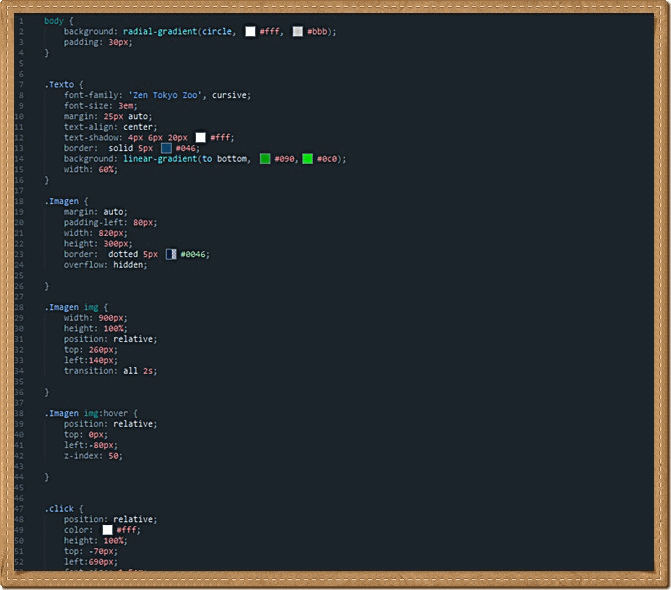The width and height of the screenshot is (671, 590).
Task: Click the #046 hex text
Action: coord(186,148)
